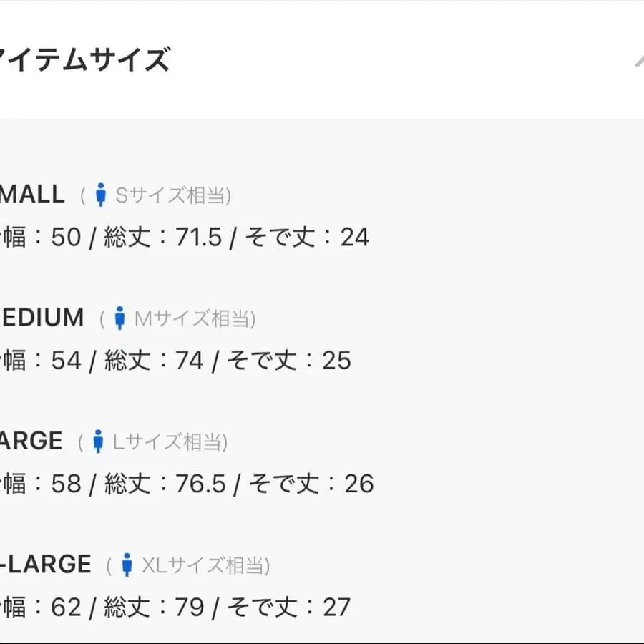Screen dimensions: 644x644
Task: Click the blue person icon next to Lサイズ相当
Action: (98, 441)
